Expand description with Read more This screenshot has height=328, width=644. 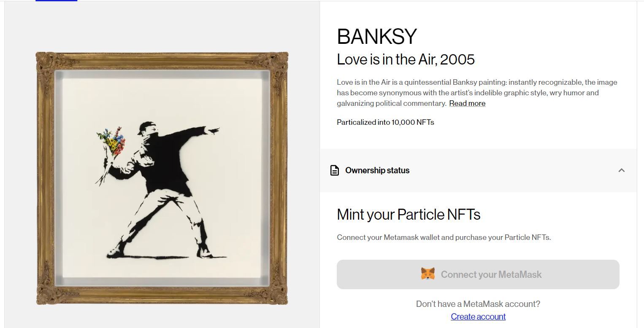pyautogui.click(x=467, y=103)
